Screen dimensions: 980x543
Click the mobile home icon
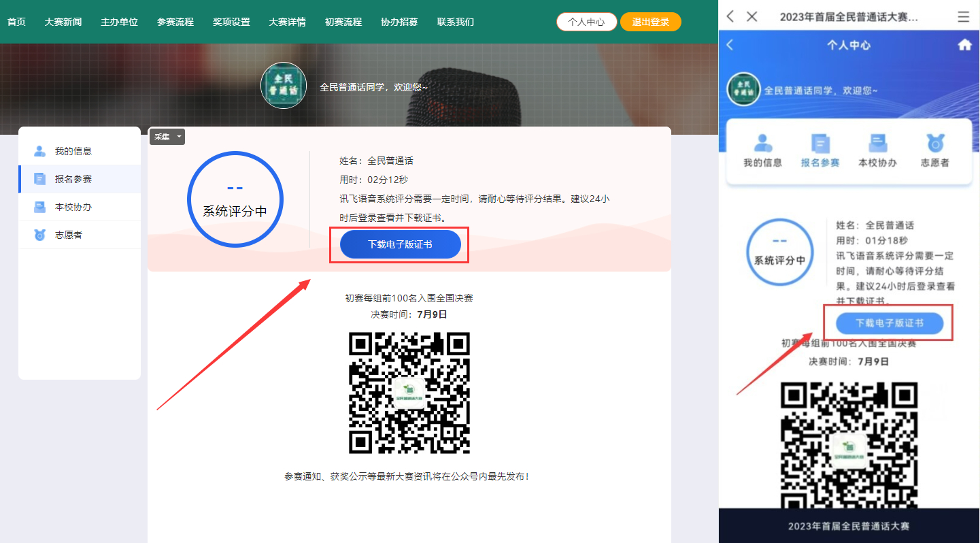click(964, 45)
